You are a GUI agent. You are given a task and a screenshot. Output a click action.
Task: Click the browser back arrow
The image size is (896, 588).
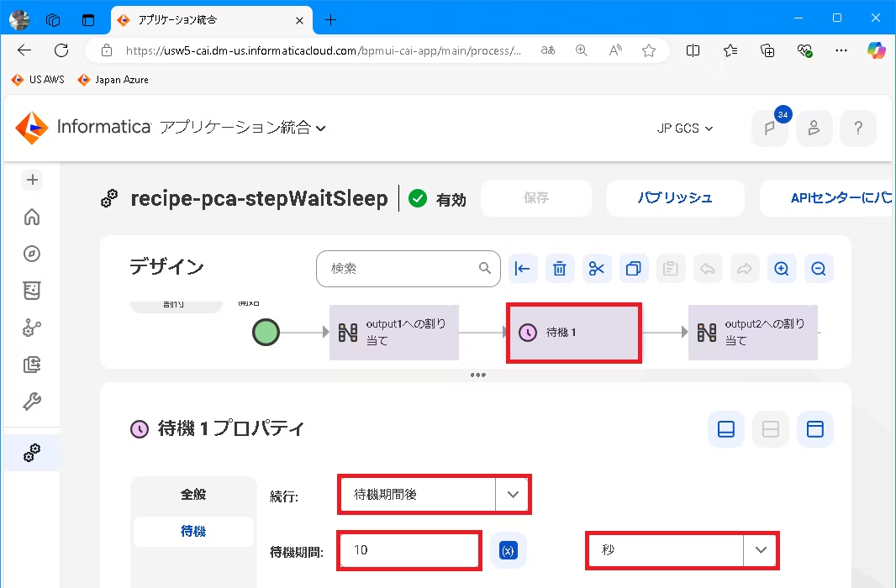click(x=24, y=50)
